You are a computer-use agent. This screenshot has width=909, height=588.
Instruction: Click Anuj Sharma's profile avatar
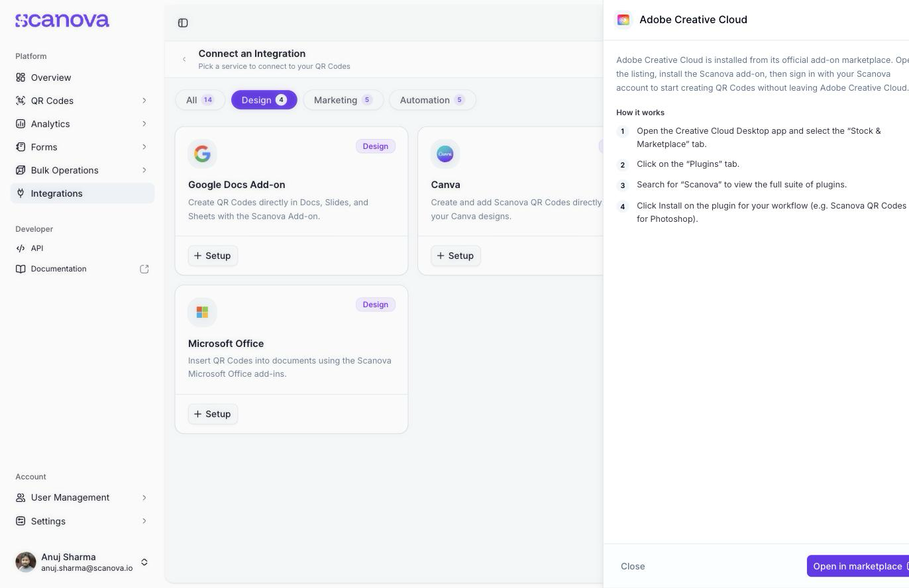tap(26, 562)
